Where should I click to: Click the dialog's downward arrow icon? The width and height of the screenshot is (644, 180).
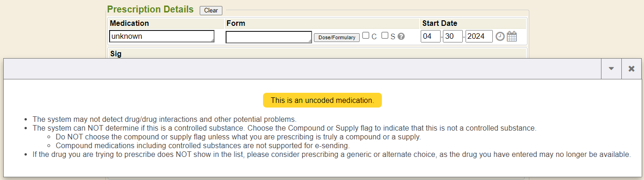(x=611, y=69)
